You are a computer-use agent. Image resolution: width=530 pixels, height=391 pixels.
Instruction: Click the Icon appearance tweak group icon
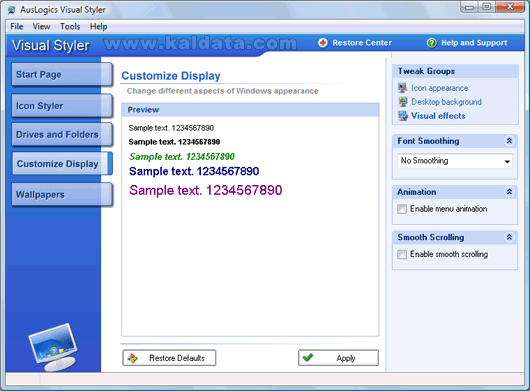[403, 88]
